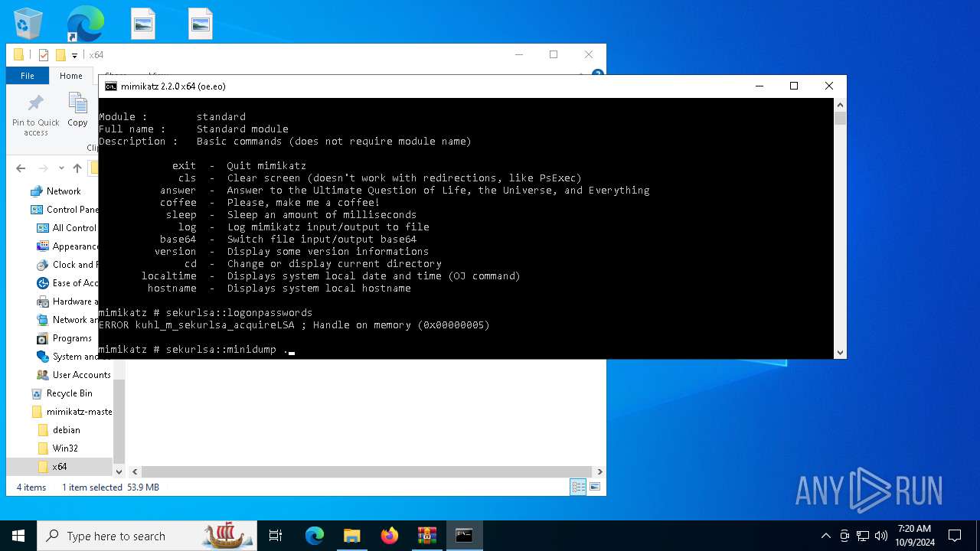Open the Recycle Bin desktop icon

coord(28,23)
